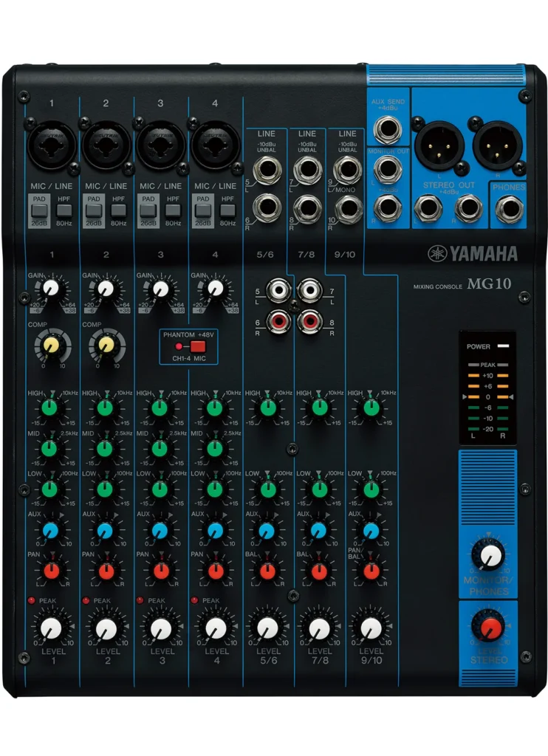Click the LINE 9 L/MONO input jack
Screen dimensions: 548x756
(x=347, y=170)
